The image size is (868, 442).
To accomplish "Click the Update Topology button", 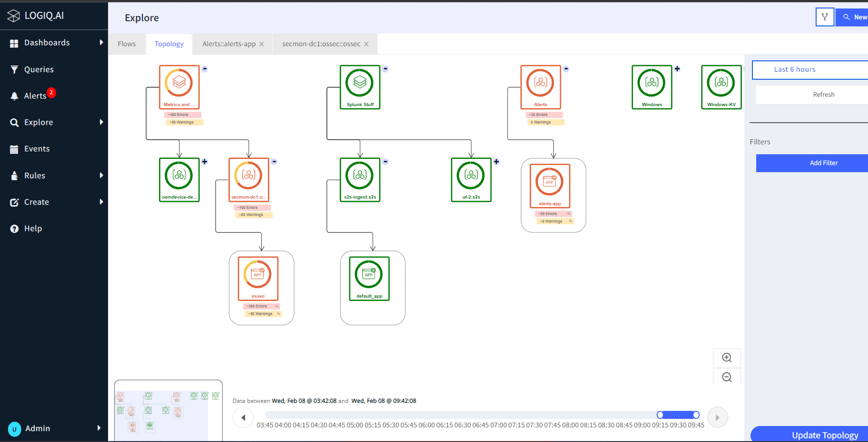I will (810, 434).
